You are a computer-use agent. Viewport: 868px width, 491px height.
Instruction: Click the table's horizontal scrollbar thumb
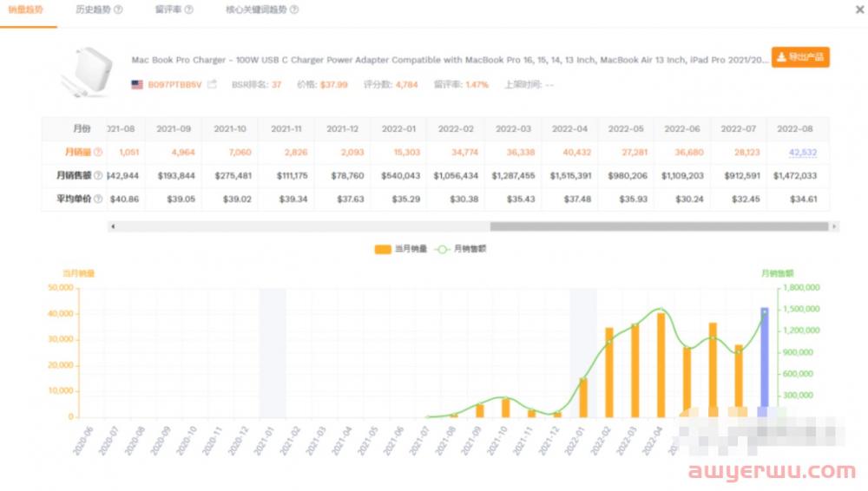[x=658, y=226]
